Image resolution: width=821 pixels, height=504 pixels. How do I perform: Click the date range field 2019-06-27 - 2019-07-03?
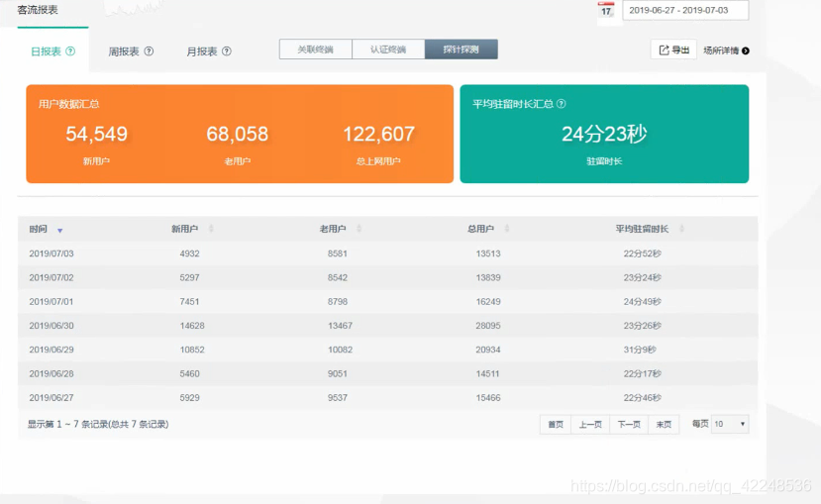[x=685, y=10]
